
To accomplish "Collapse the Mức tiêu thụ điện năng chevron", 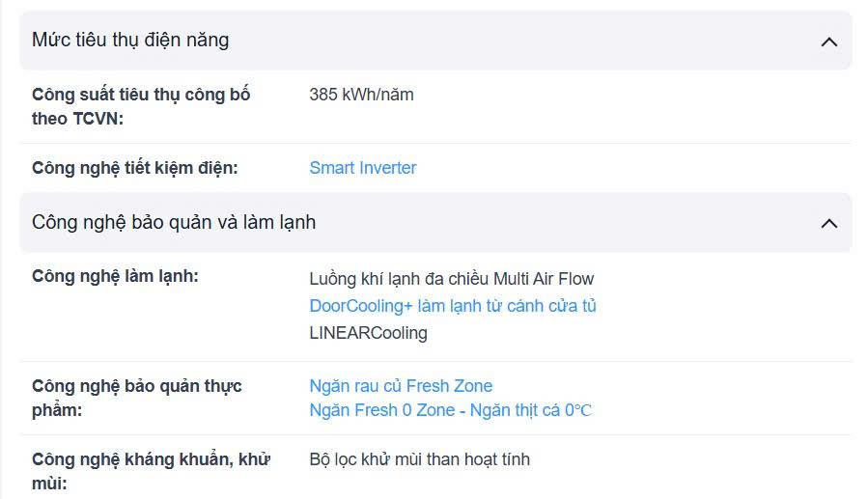I will click(x=828, y=42).
